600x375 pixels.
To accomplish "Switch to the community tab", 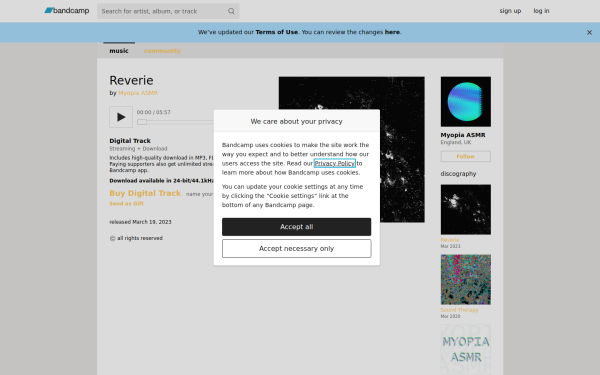I will [x=162, y=51].
